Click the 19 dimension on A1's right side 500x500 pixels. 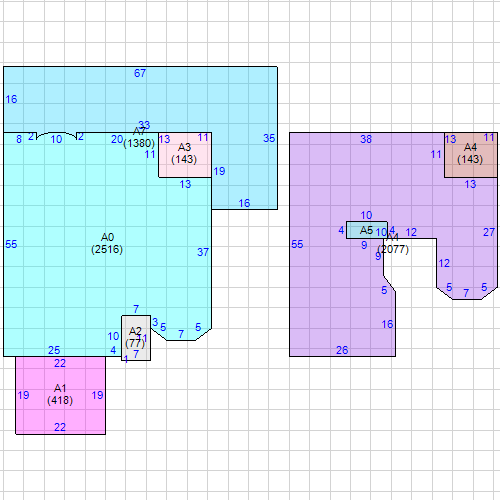pyautogui.click(x=97, y=395)
